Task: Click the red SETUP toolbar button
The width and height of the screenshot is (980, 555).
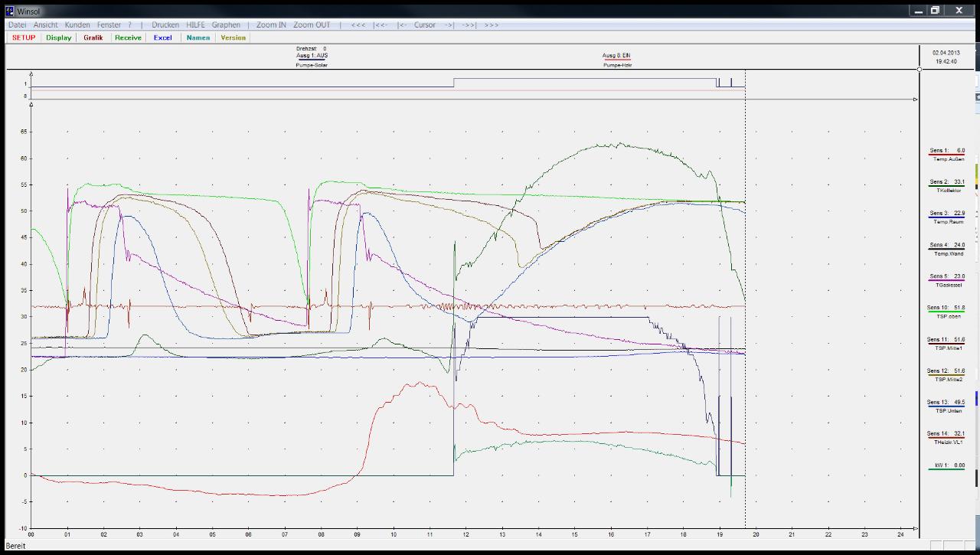Action: pyautogui.click(x=24, y=38)
